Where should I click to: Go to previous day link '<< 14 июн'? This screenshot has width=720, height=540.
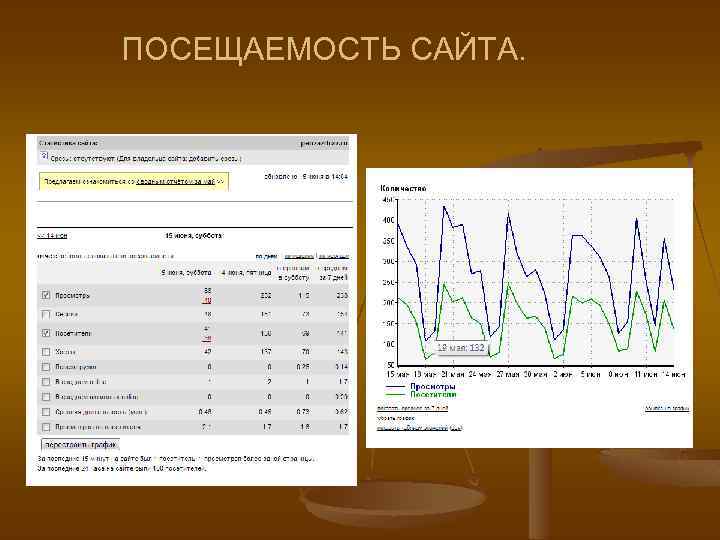52,236
